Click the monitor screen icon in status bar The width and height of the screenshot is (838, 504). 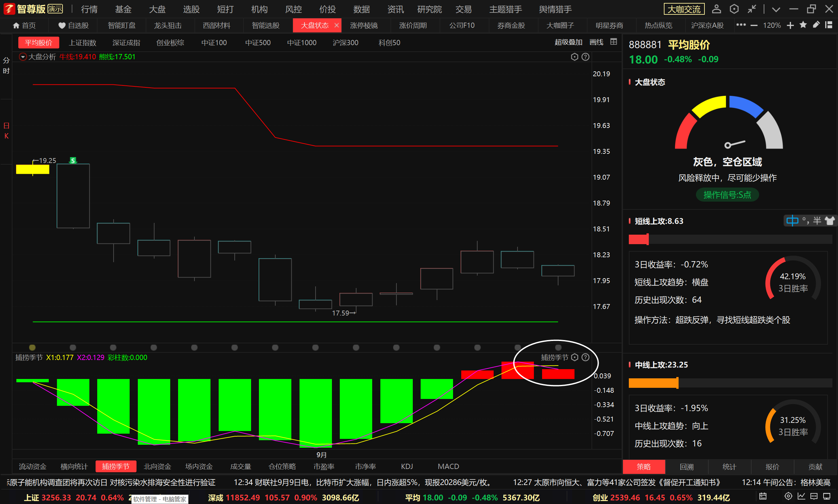[827, 496]
